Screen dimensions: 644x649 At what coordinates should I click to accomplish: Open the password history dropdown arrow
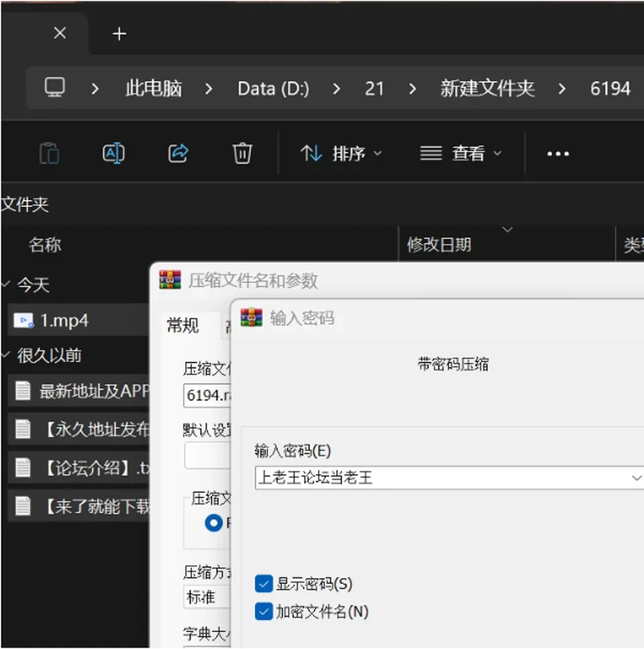[x=637, y=478]
